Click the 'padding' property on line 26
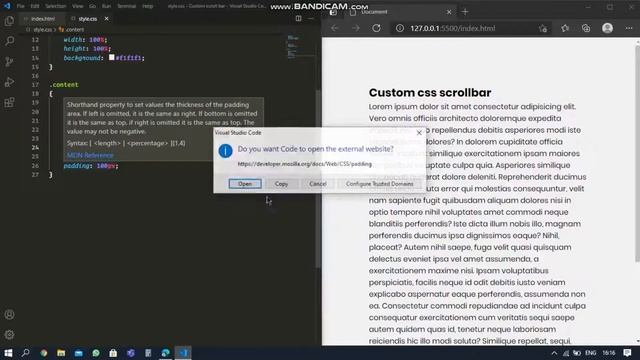640x360 pixels. point(77,166)
